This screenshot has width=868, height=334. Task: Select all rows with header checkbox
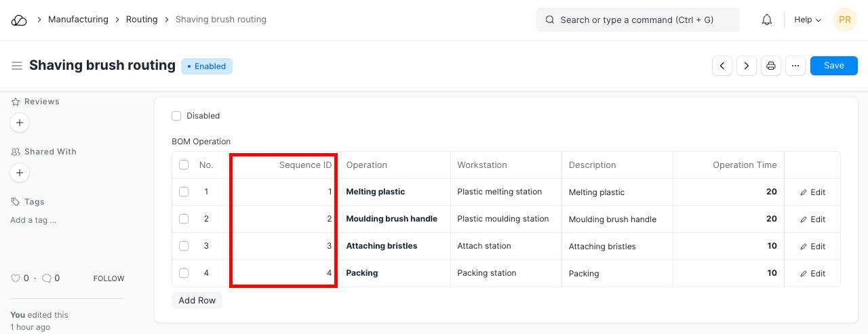click(x=184, y=165)
